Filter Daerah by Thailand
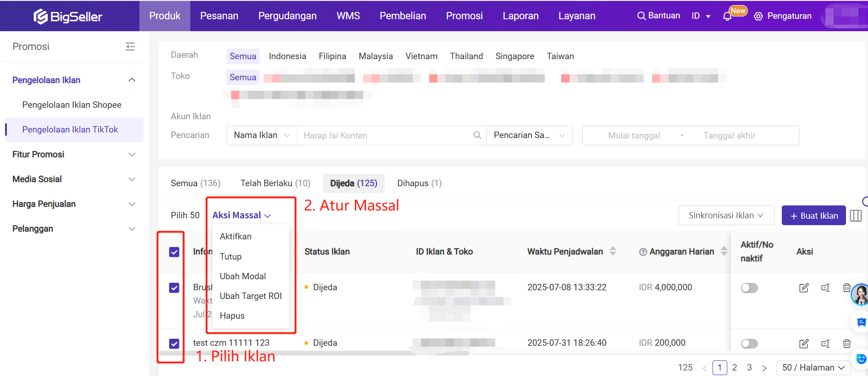This screenshot has width=868, height=376. coord(466,56)
